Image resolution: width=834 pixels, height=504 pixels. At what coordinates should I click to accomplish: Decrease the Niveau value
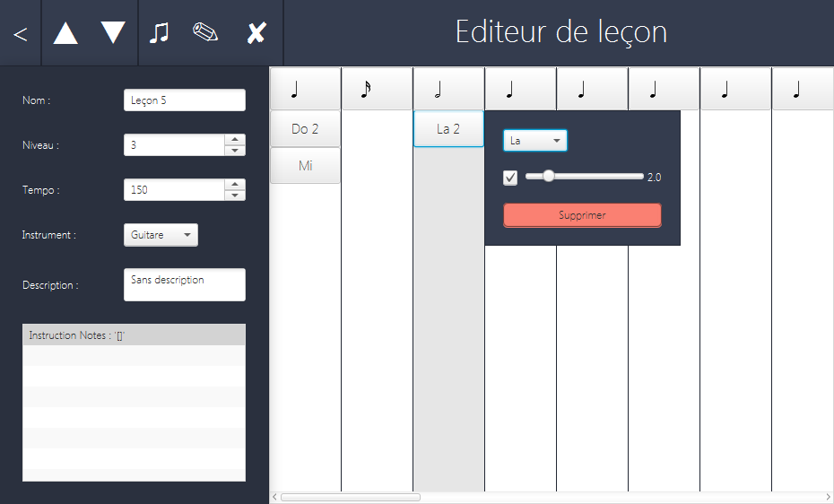[235, 151]
